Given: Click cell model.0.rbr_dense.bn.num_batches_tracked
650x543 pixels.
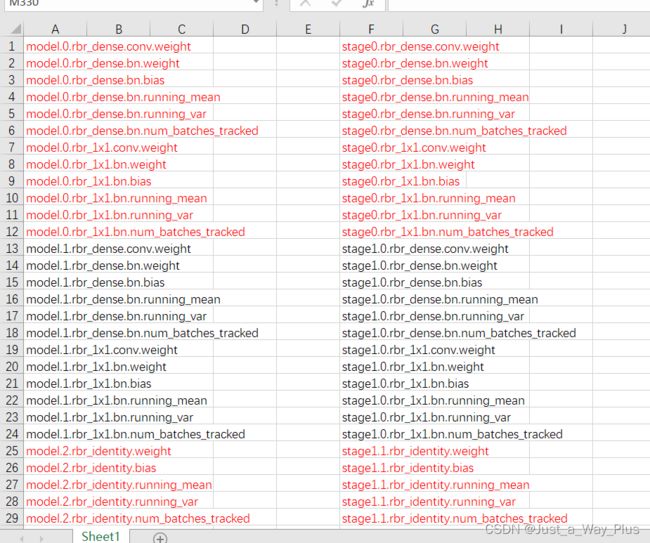Looking at the screenshot, I should coord(142,131).
